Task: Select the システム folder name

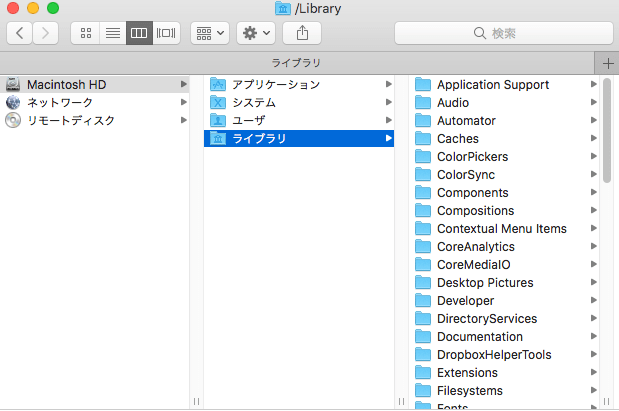Action: (254, 102)
